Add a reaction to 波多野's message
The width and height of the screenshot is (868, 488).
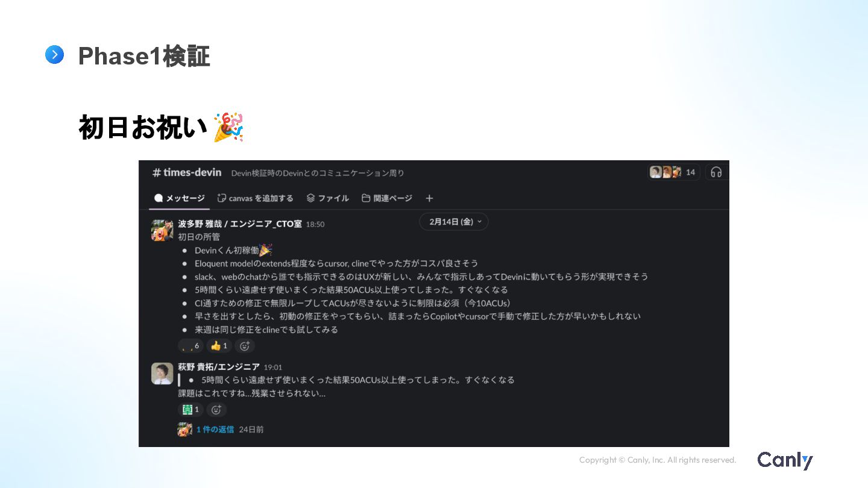click(244, 346)
